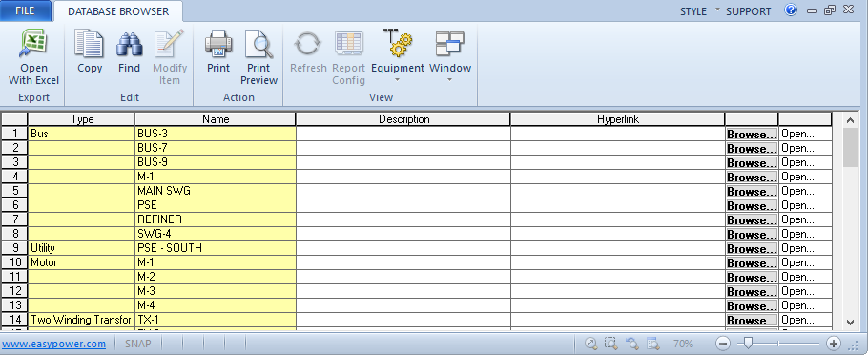Screen dimensions: 868x355
Task: Click the zoom out minus button
Action: point(722,344)
